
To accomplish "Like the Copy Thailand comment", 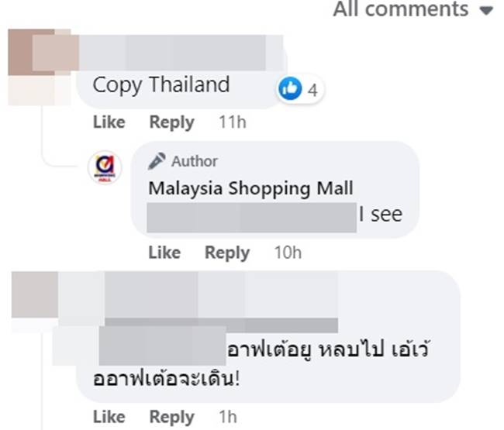I will (109, 122).
